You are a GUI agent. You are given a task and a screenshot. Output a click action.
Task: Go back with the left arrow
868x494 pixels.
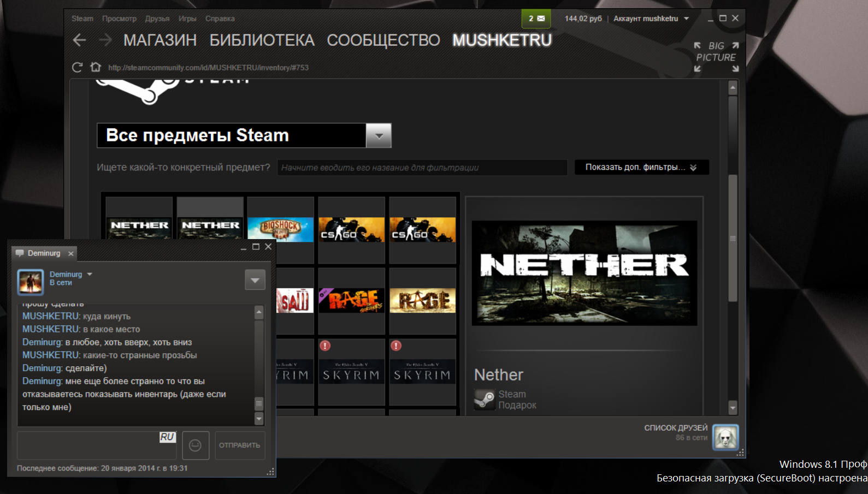80,40
